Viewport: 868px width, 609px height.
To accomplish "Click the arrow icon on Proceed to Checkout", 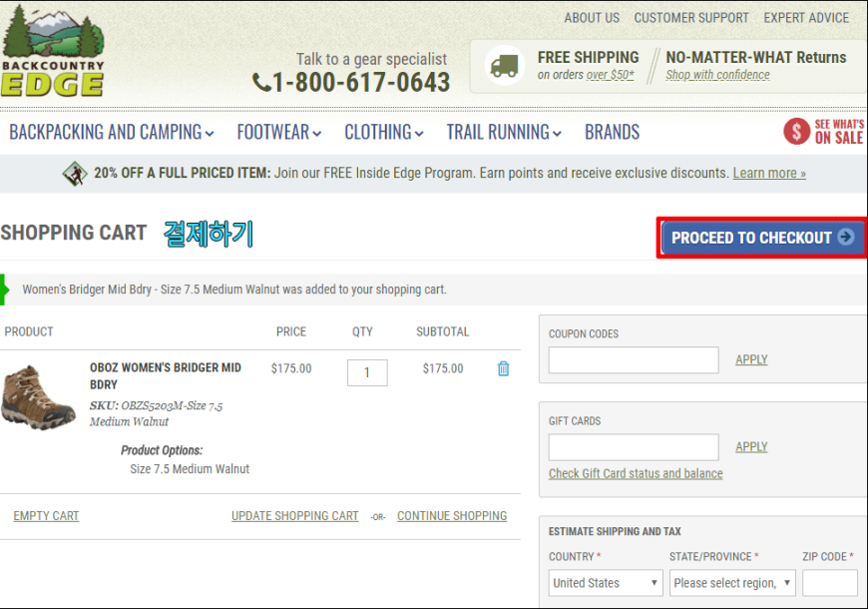I will pos(845,238).
